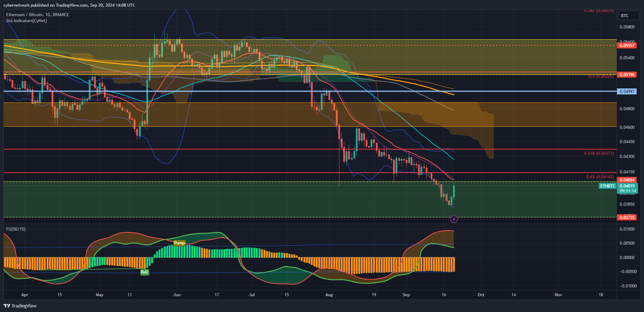Click the green Bull signal label
644x312 pixels.
[145, 272]
